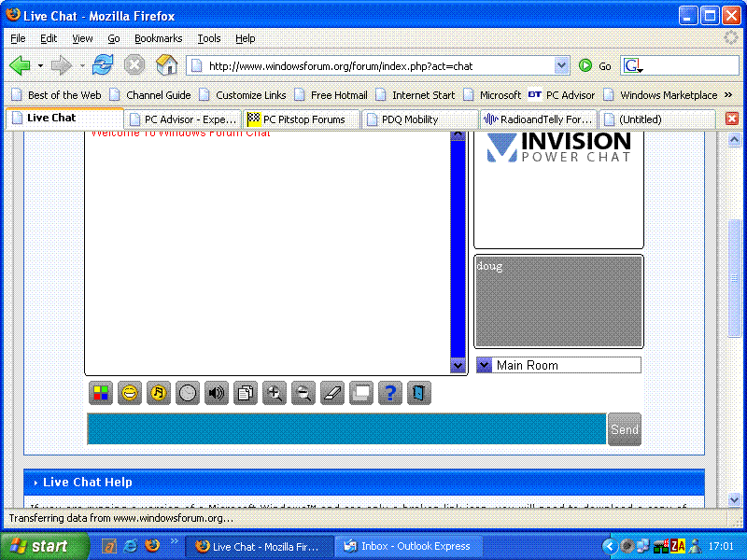Click the page vertical scrollbar thumb
Image resolution: width=747 pixels, height=560 pixels.
pos(734,278)
